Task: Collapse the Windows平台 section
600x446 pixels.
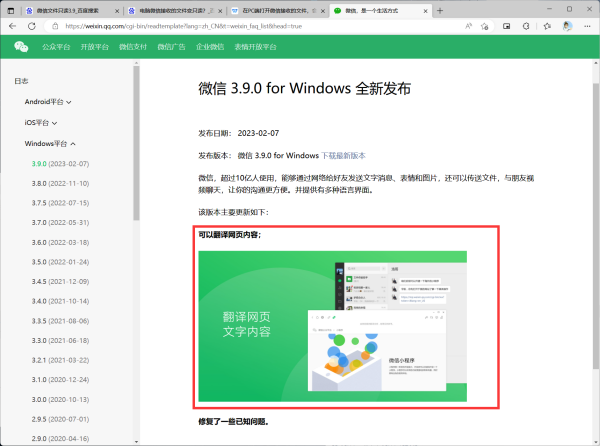Action: pyautogui.click(x=50, y=144)
